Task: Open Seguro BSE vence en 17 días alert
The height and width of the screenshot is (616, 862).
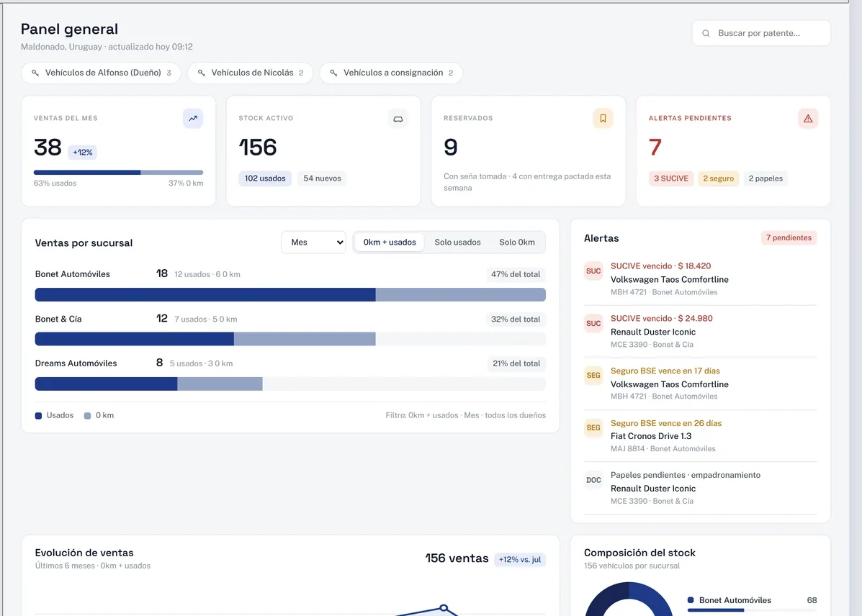Action: (701, 384)
